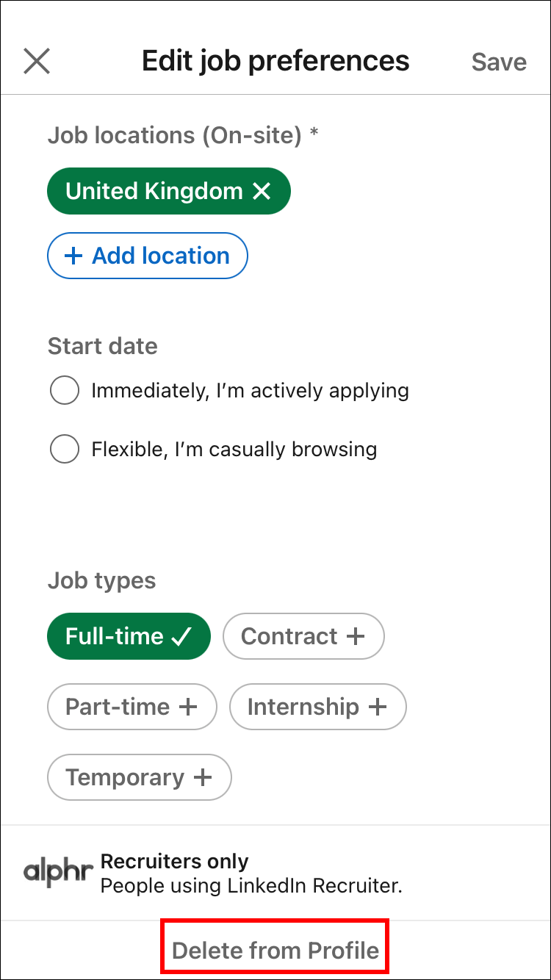551x980 pixels.
Task: Enable the Internship job type
Action: point(317,707)
